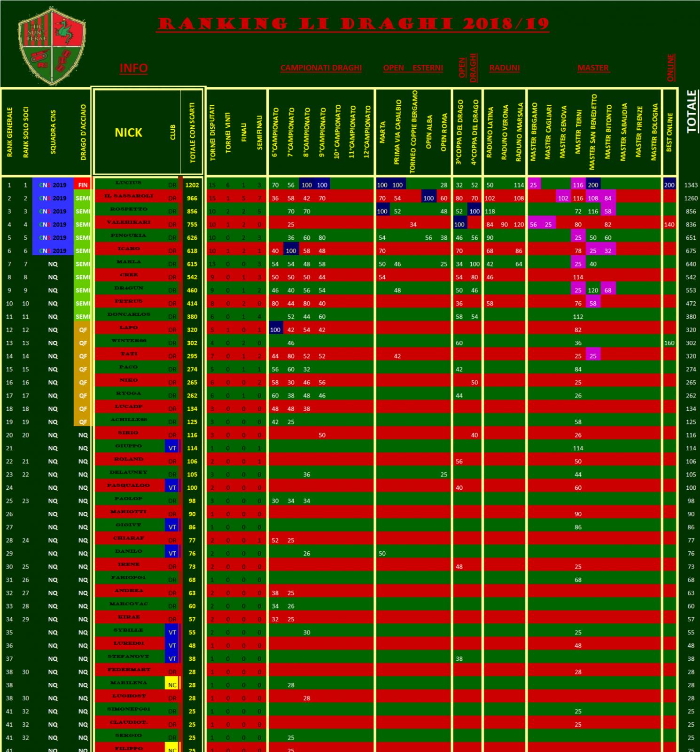Viewport: 700px width, 752px height.
Task: Click player name MARIOTTI
Action: [x=128, y=512]
